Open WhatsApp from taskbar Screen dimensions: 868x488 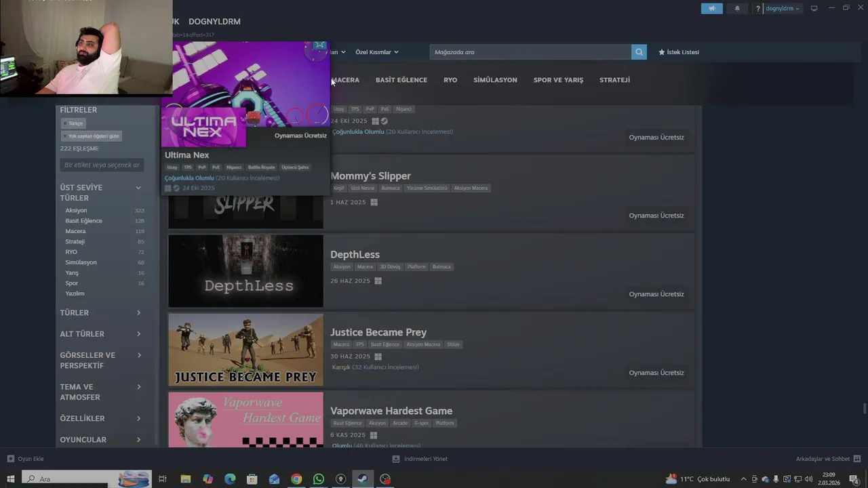pyautogui.click(x=319, y=479)
